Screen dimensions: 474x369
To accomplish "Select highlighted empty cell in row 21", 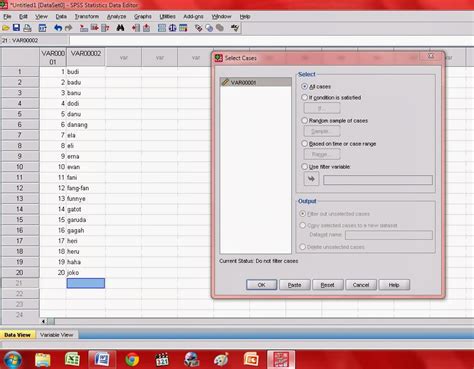I will point(86,283).
